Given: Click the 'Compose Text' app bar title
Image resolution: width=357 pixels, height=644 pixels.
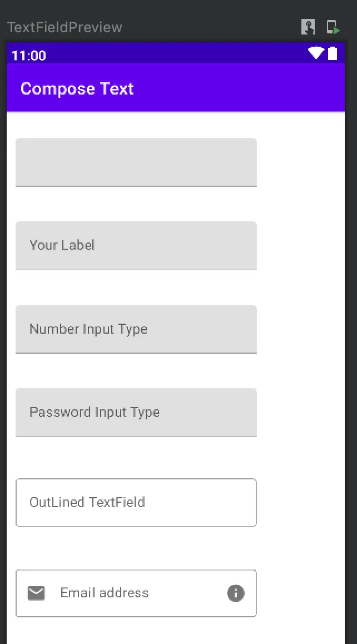Looking at the screenshot, I should (77, 88).
